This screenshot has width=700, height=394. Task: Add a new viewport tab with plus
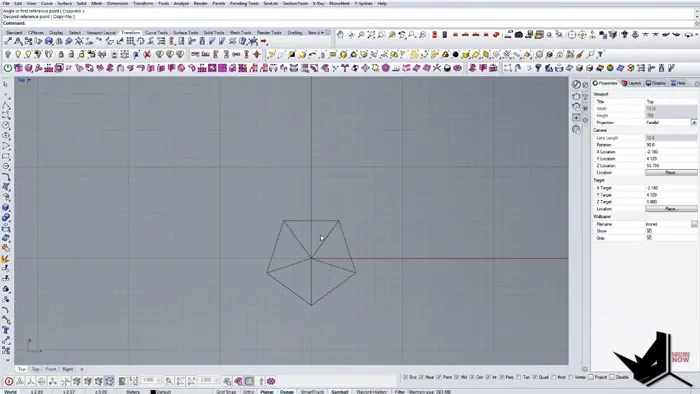(x=82, y=369)
